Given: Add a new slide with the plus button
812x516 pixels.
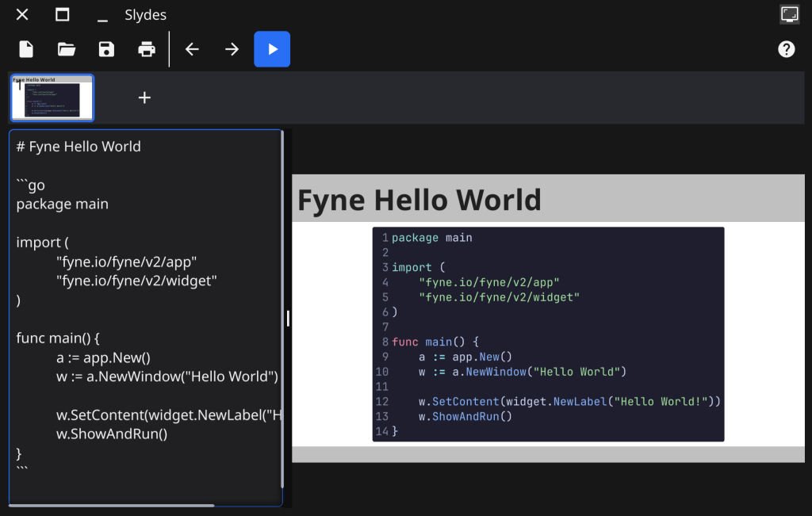Looking at the screenshot, I should 144,97.
